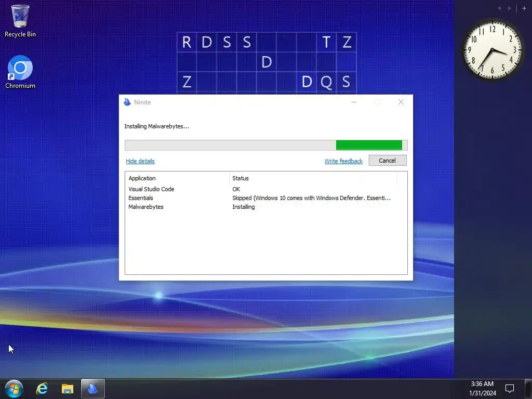Click the Skipped status message for Essentials
The width and height of the screenshot is (532, 399).
pyautogui.click(x=312, y=198)
